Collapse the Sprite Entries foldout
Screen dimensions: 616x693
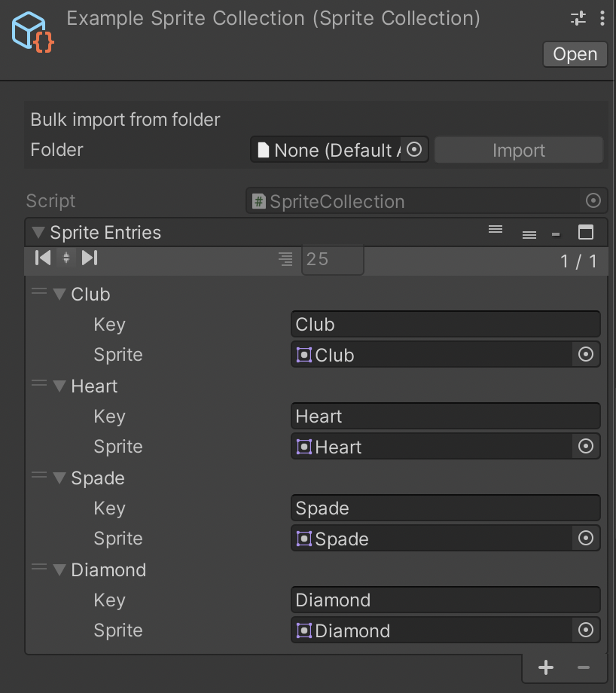[x=38, y=233]
